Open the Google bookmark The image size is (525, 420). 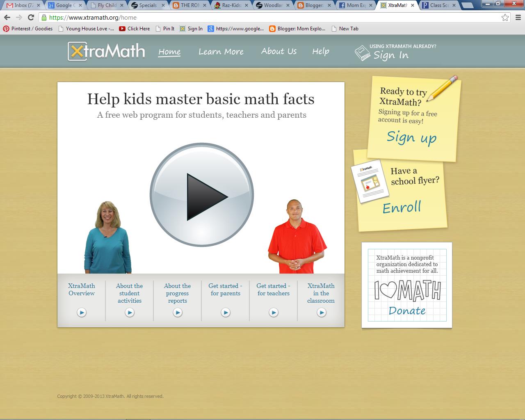pyautogui.click(x=236, y=29)
